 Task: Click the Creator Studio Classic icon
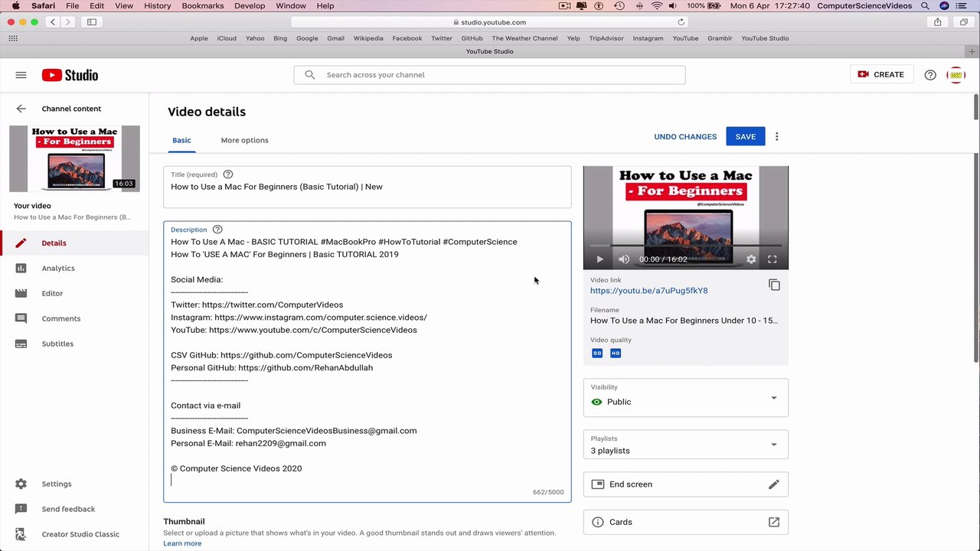pos(21,534)
